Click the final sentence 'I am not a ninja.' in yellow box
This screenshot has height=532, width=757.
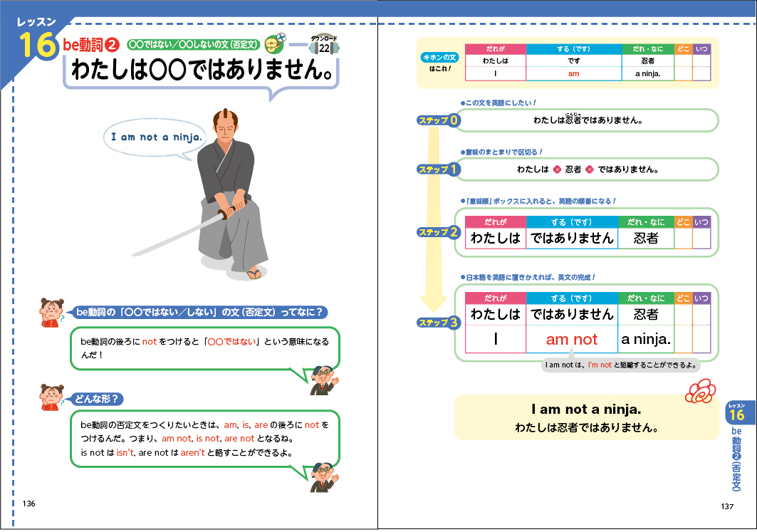(586, 410)
